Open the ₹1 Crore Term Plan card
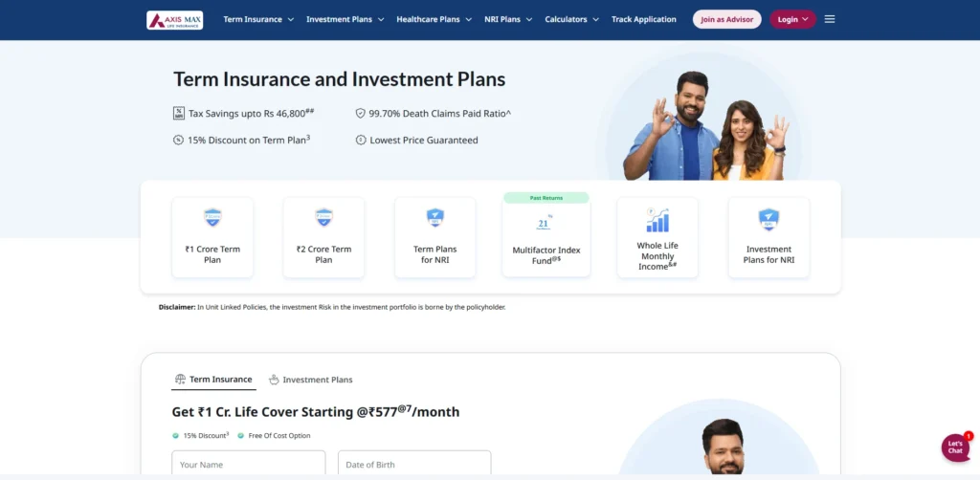The height and width of the screenshot is (480, 980). coord(212,237)
